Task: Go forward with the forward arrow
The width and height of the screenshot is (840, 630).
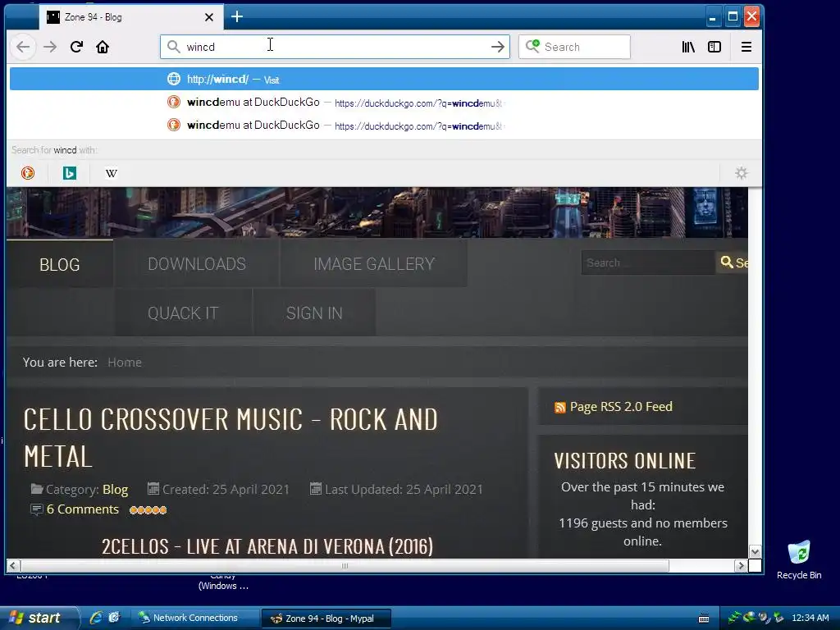Action: coord(50,47)
